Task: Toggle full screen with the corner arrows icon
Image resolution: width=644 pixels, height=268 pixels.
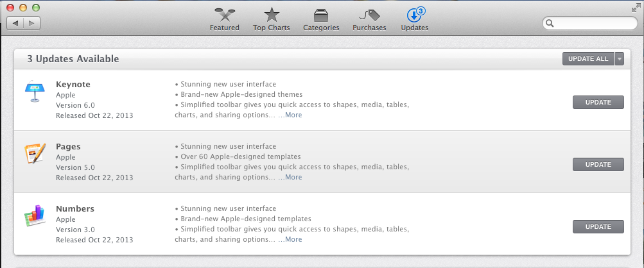Action: pos(634,8)
